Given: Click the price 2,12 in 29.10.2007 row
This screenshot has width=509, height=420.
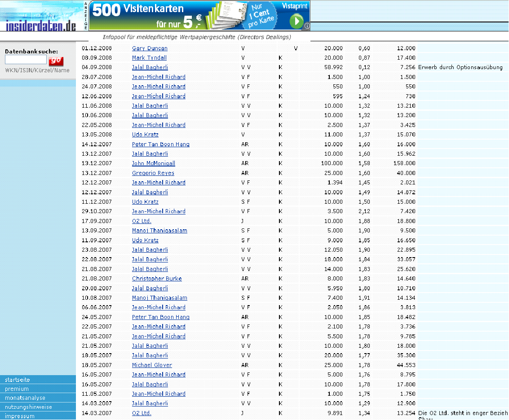Looking at the screenshot, I should [x=364, y=211].
